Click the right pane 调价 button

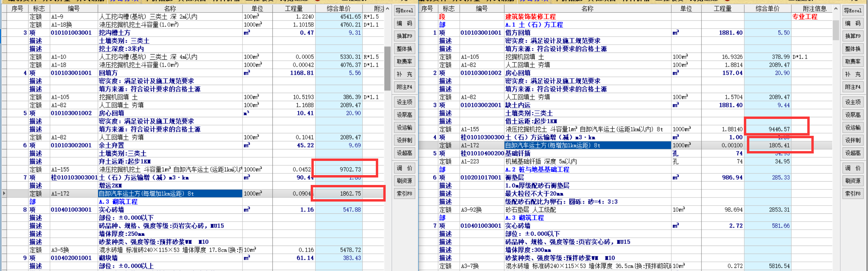pos(853,168)
